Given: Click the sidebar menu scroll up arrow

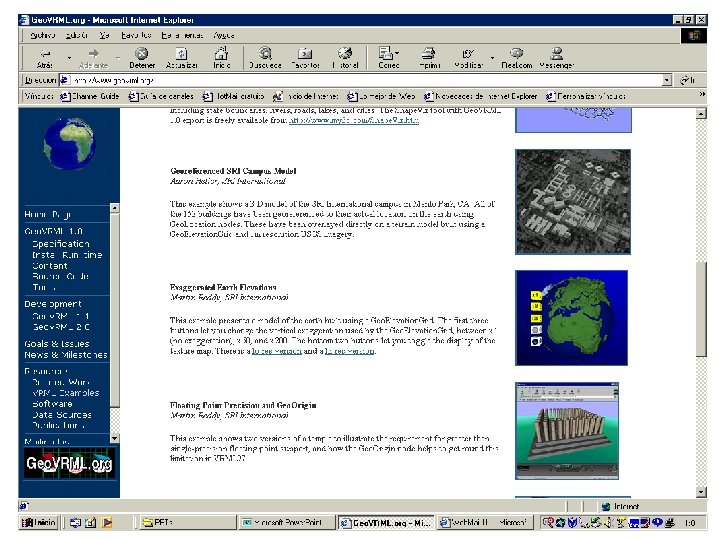Looking at the screenshot, I should (115, 208).
